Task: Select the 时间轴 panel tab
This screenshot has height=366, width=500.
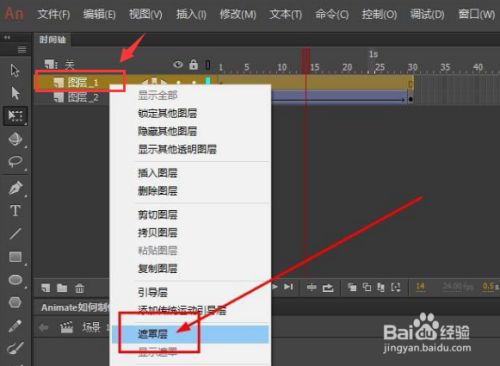Action: 53,40
